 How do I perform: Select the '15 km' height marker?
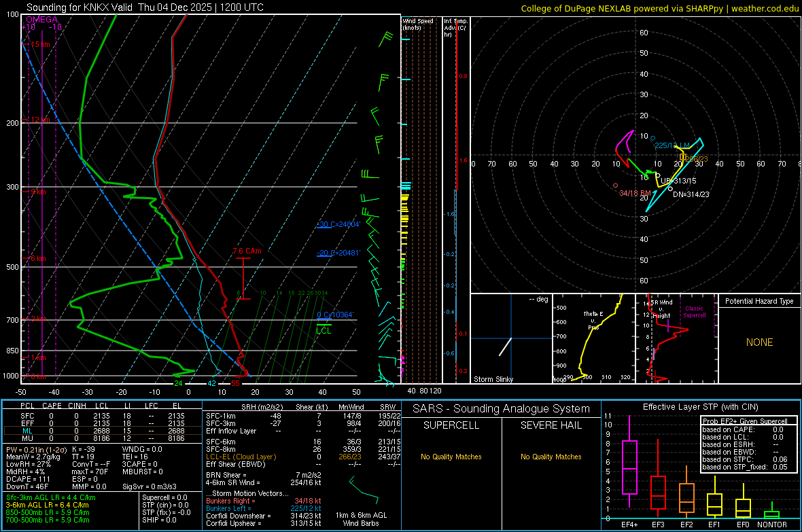[40, 45]
